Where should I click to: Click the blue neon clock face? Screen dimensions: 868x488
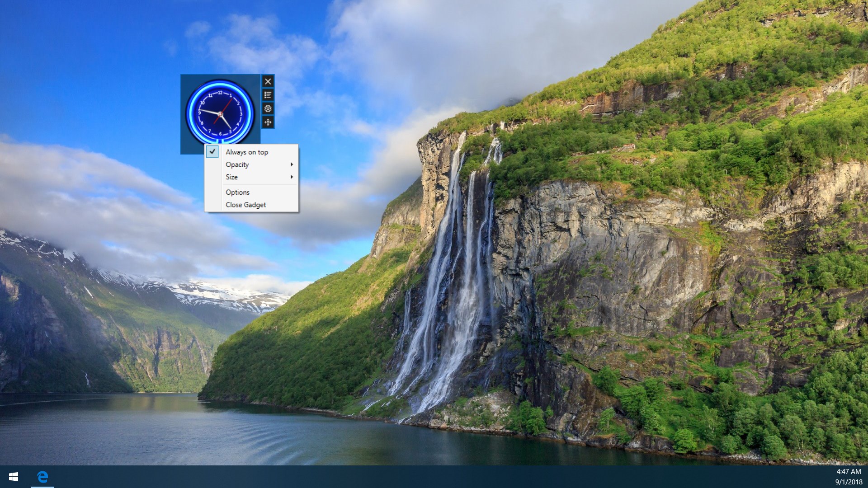(x=220, y=114)
